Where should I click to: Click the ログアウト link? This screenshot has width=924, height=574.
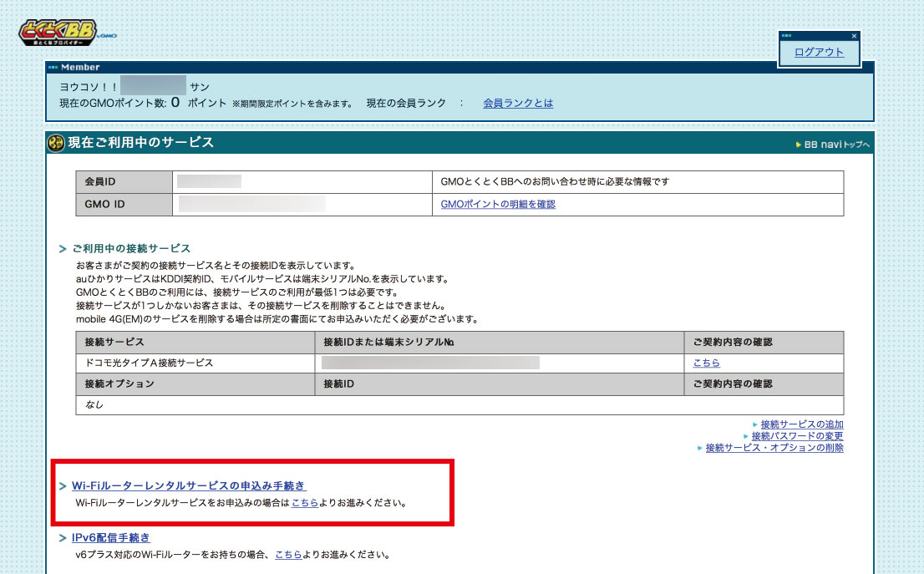pos(819,52)
